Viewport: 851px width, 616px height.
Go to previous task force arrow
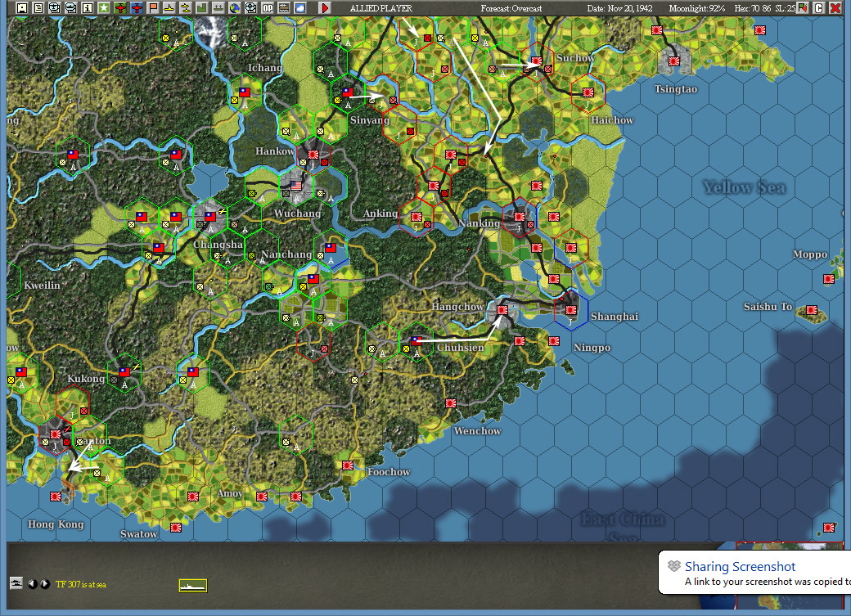tap(33, 584)
